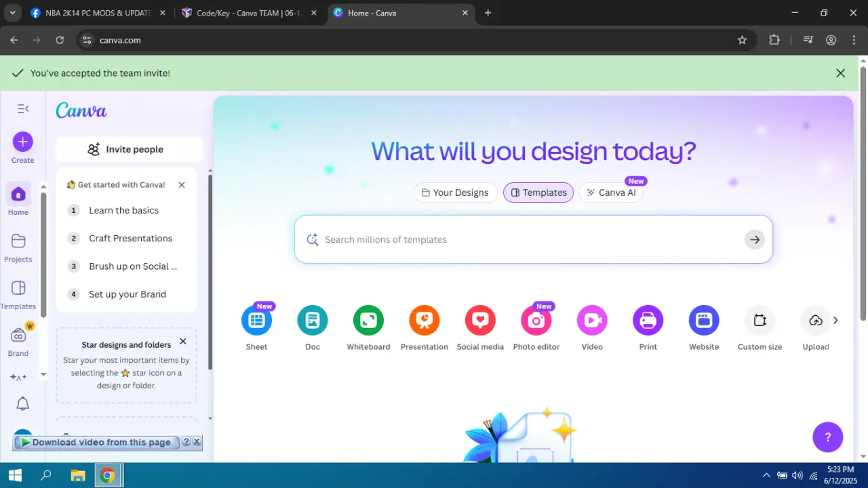868x488 pixels.
Task: Open Windows taskbar search
Action: (x=46, y=475)
